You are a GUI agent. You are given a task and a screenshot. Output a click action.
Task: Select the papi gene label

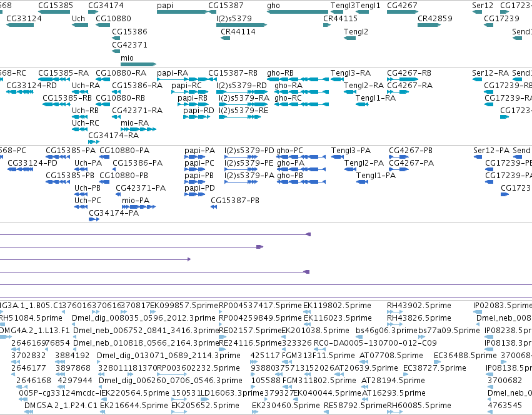click(x=165, y=6)
